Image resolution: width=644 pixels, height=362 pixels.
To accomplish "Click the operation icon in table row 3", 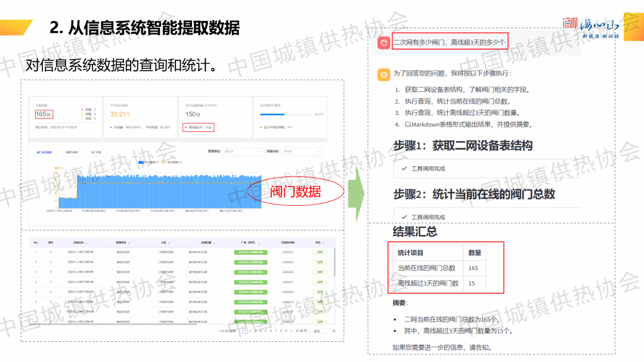I will tap(51, 272).
